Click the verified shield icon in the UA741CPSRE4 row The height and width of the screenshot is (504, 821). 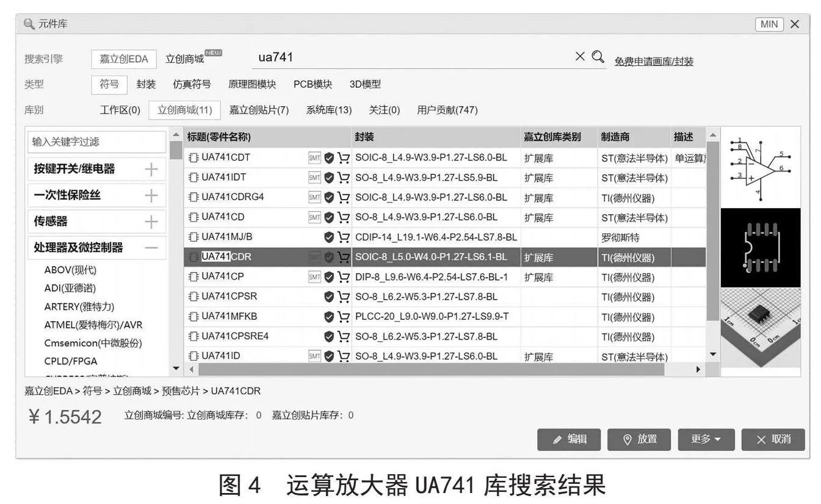coord(329,337)
